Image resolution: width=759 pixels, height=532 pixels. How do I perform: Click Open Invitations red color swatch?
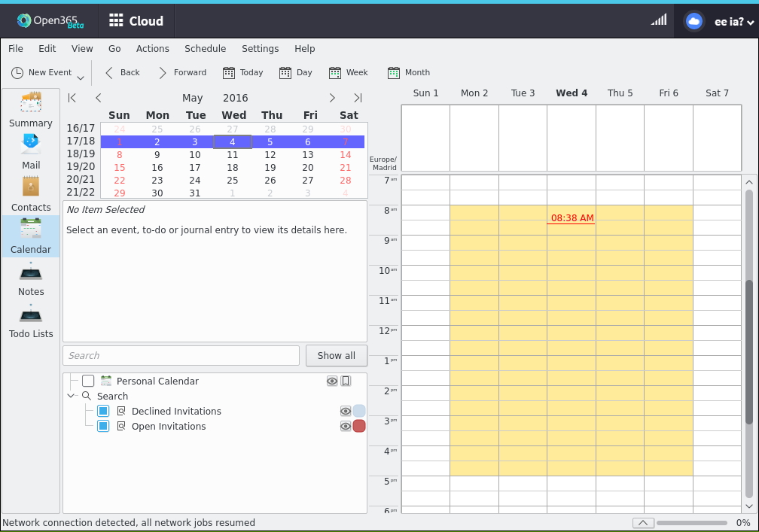(x=359, y=426)
